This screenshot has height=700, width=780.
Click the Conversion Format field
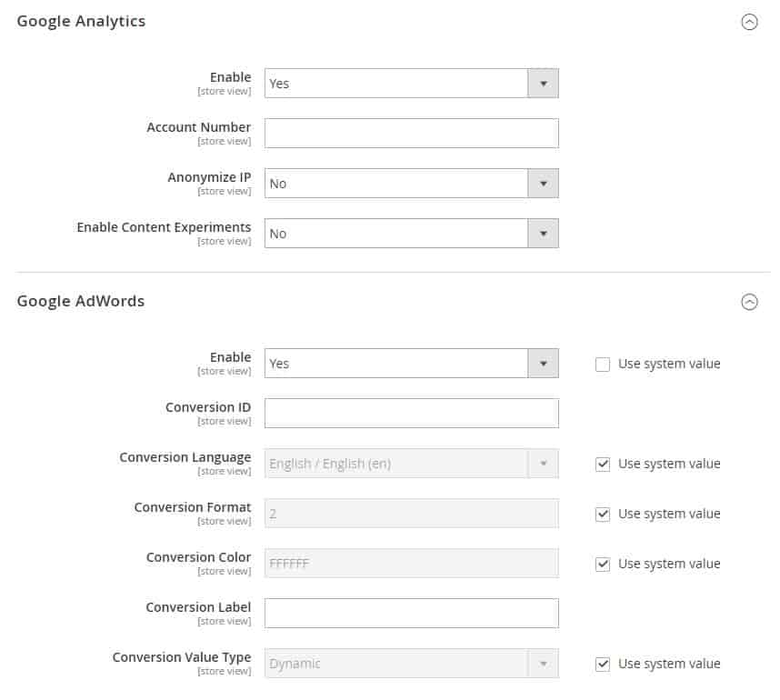(x=412, y=514)
